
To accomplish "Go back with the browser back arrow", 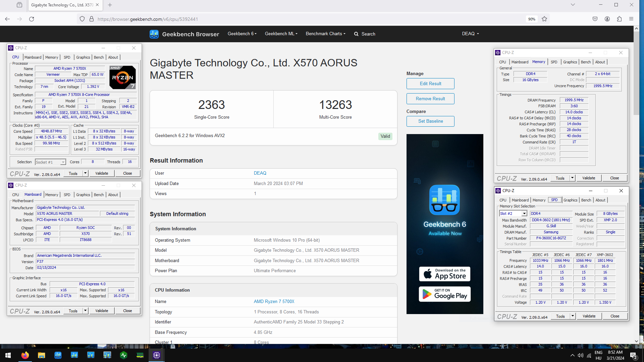I will [x=7, y=19].
